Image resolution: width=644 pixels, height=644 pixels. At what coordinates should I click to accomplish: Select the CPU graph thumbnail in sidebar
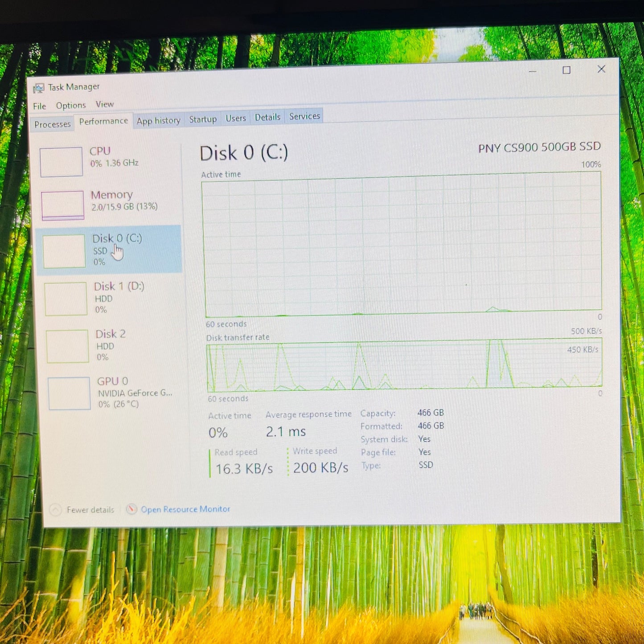[x=61, y=161]
